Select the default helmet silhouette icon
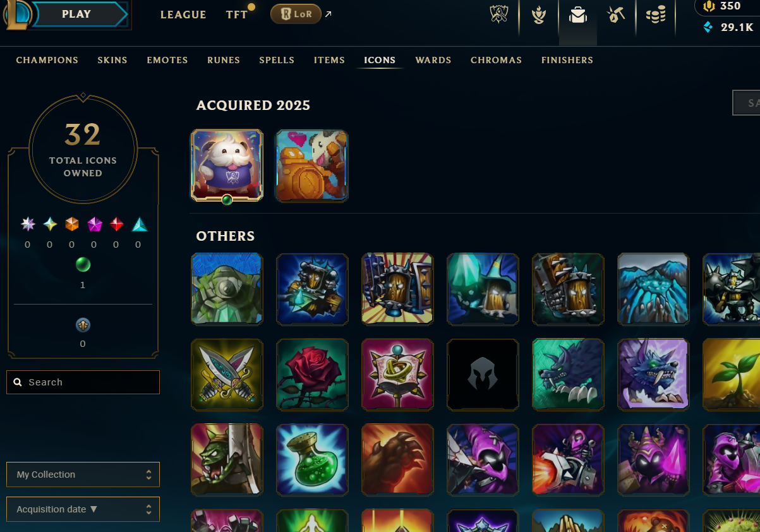The image size is (760, 532). point(483,374)
